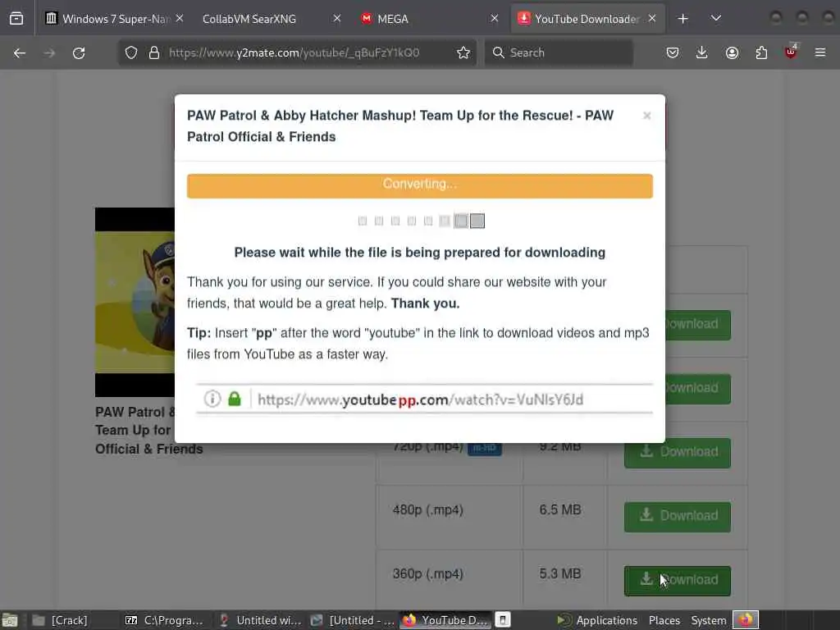Select the 6.5 MB file size
Screen dimensions: 840x630
[x=559, y=509]
